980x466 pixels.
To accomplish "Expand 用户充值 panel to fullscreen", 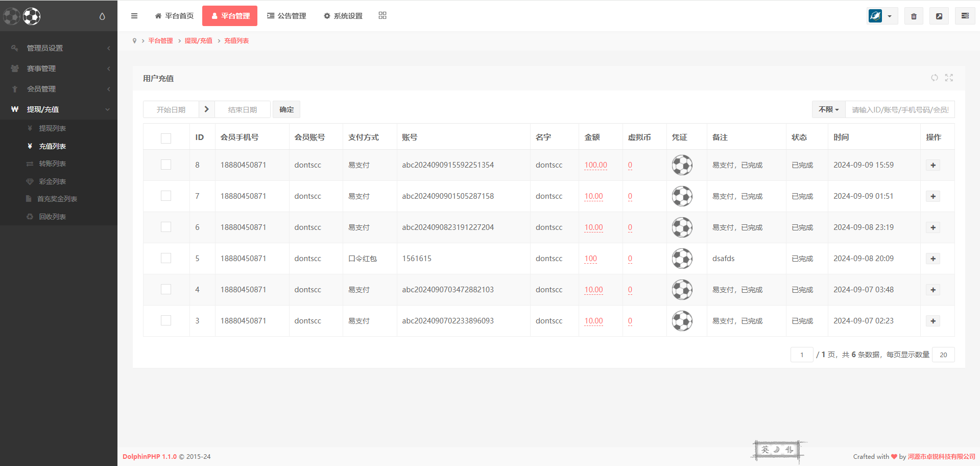I will pos(949,78).
